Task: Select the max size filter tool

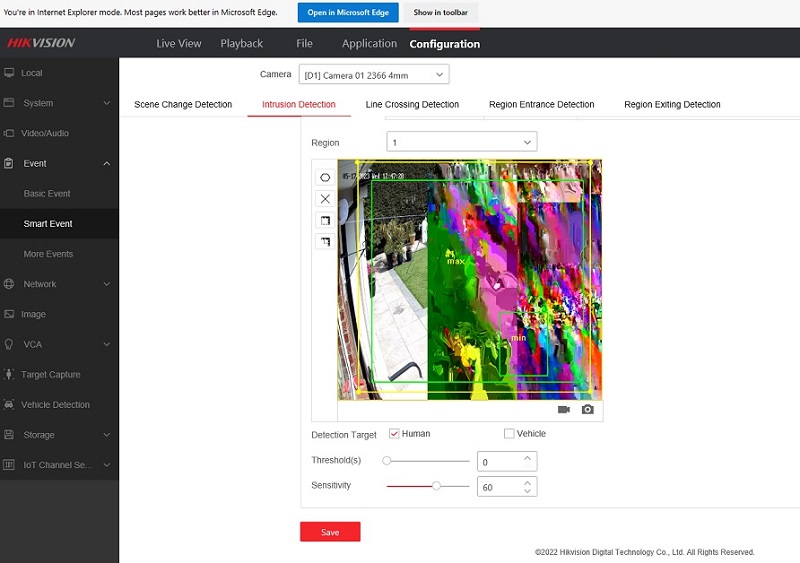Action: coord(325,220)
